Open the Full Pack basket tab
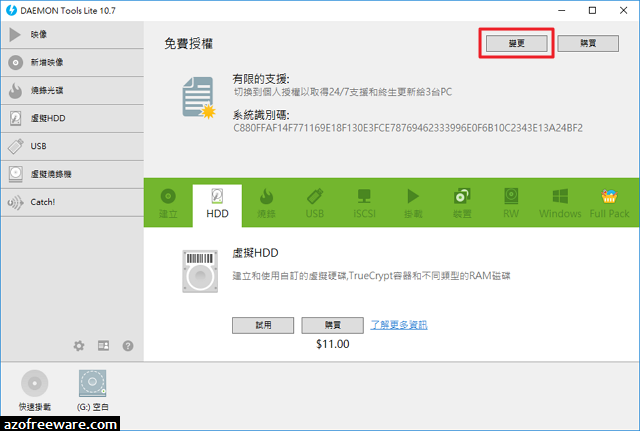The height and width of the screenshot is (431, 640). pyautogui.click(x=609, y=204)
